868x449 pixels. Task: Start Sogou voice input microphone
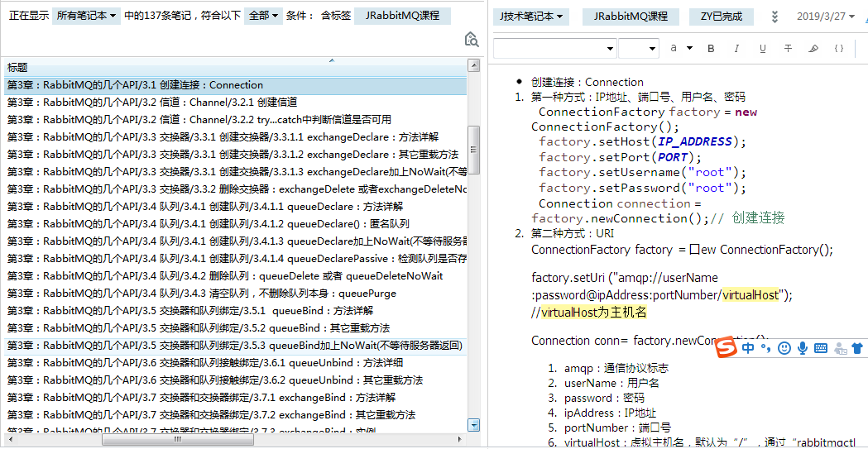pos(802,348)
